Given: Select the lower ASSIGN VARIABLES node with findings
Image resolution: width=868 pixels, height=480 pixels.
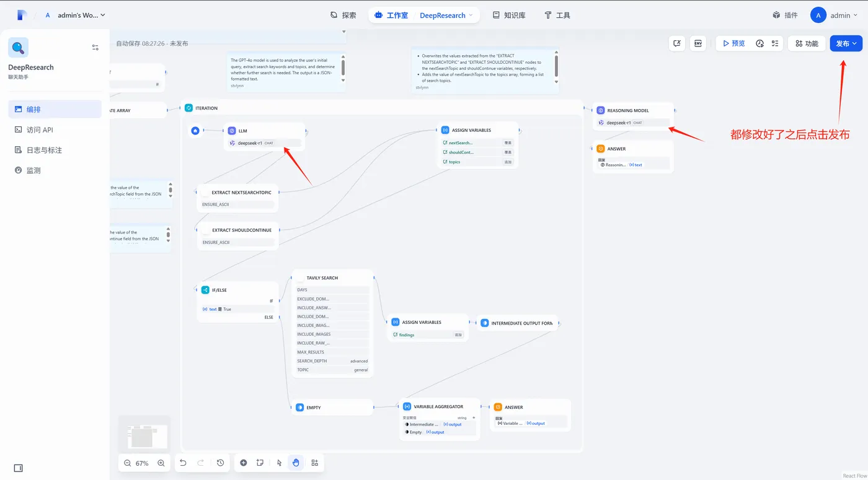Looking at the screenshot, I should tap(428, 328).
